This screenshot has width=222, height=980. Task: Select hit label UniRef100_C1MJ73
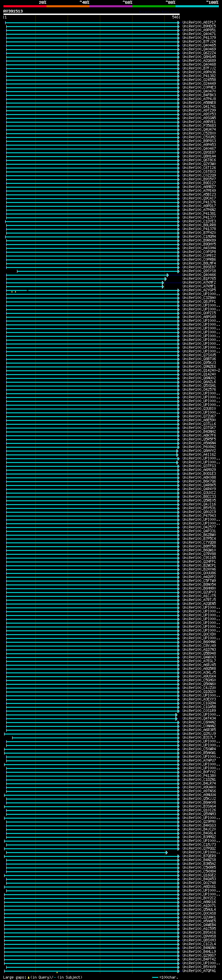click(199, 844)
